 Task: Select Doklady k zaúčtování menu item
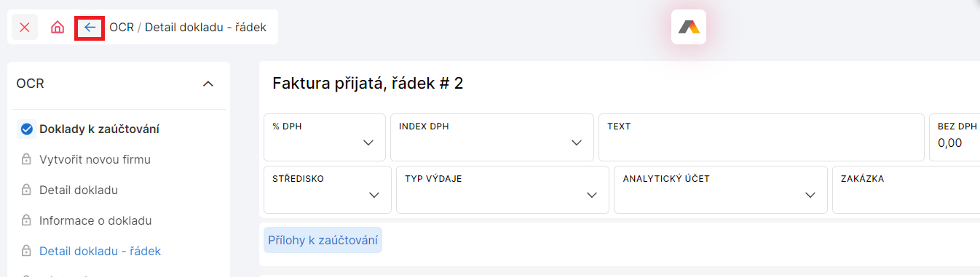(99, 129)
